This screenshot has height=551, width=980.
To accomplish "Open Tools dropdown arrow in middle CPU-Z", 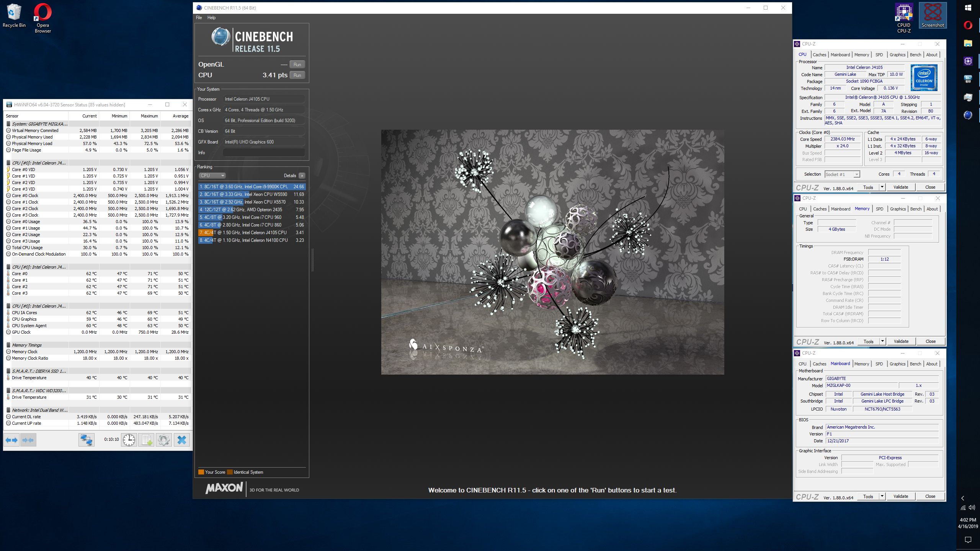I will click(x=882, y=342).
